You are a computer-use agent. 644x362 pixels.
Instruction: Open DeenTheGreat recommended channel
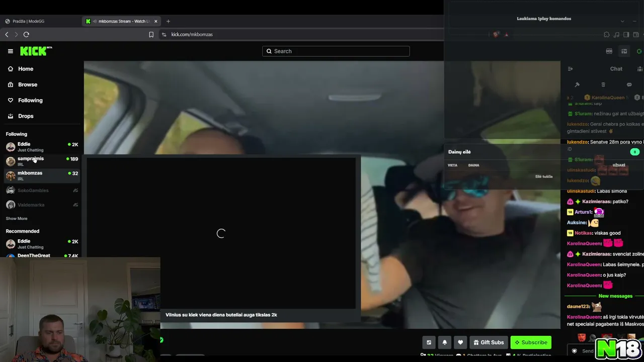click(x=42, y=255)
